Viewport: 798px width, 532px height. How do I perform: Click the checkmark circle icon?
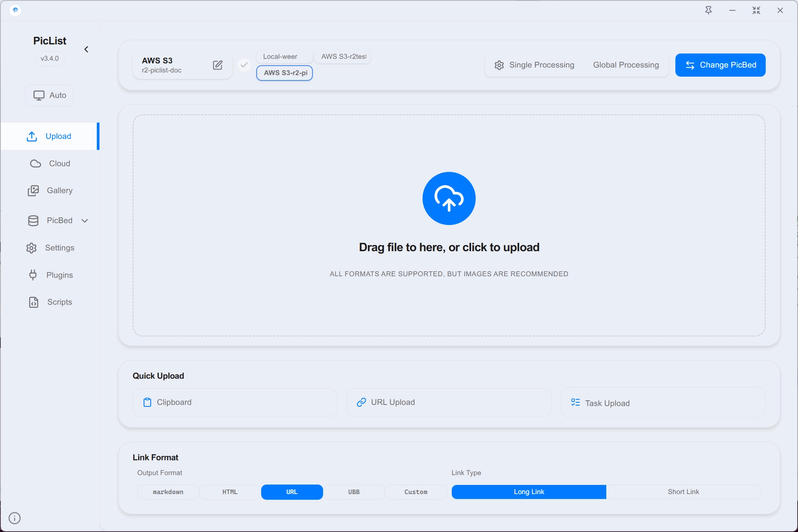pos(244,65)
